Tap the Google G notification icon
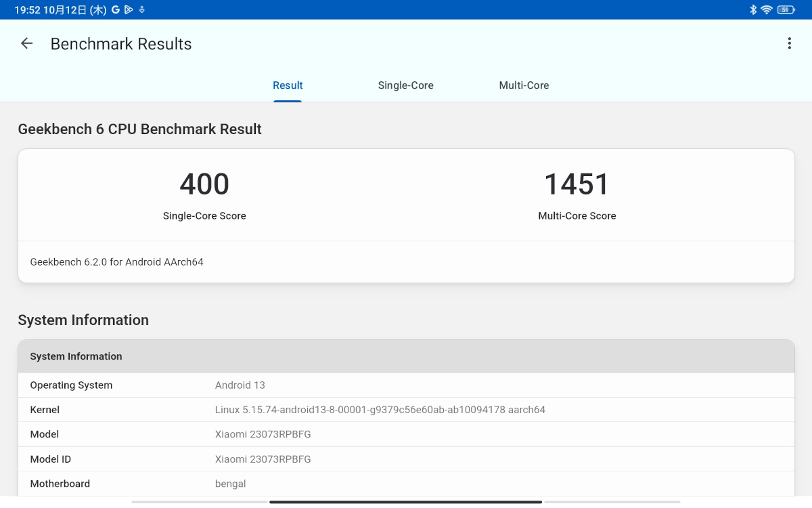812x508 pixels. [x=116, y=9]
